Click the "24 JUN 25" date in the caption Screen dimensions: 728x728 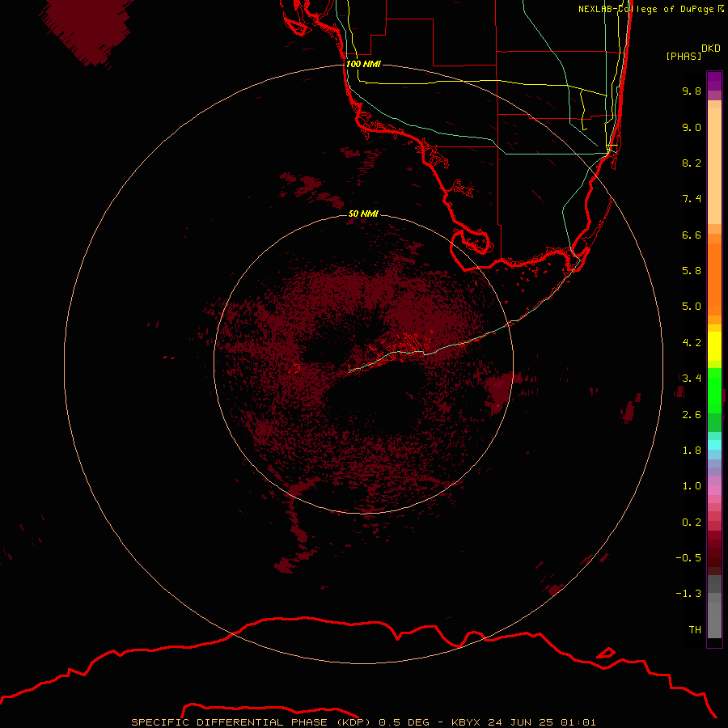point(520,722)
